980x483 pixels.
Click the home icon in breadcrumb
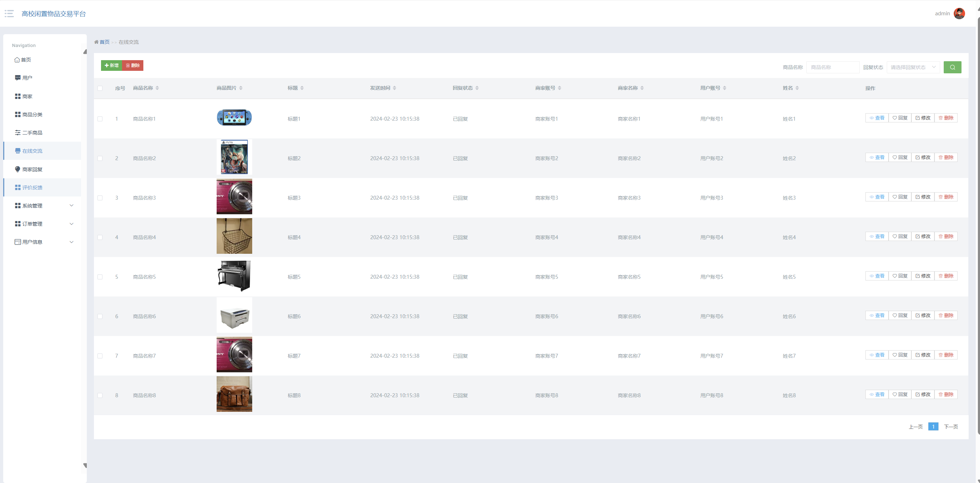click(96, 42)
